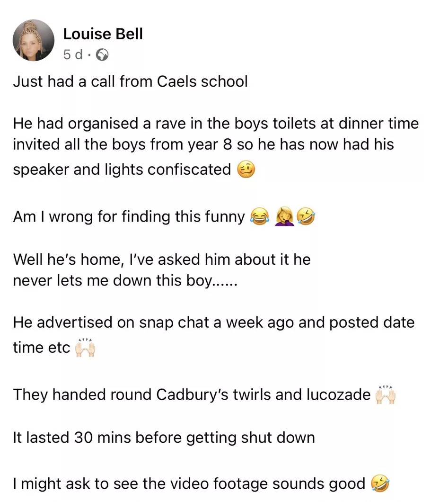This screenshot has width=448, height=502.
Task: Click the 'Well he's home' line
Action: point(162,260)
